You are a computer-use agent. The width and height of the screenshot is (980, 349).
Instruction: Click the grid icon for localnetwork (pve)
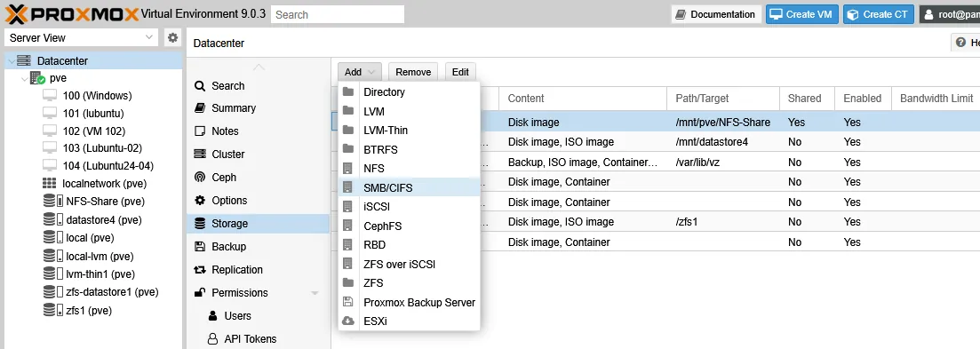coord(50,184)
